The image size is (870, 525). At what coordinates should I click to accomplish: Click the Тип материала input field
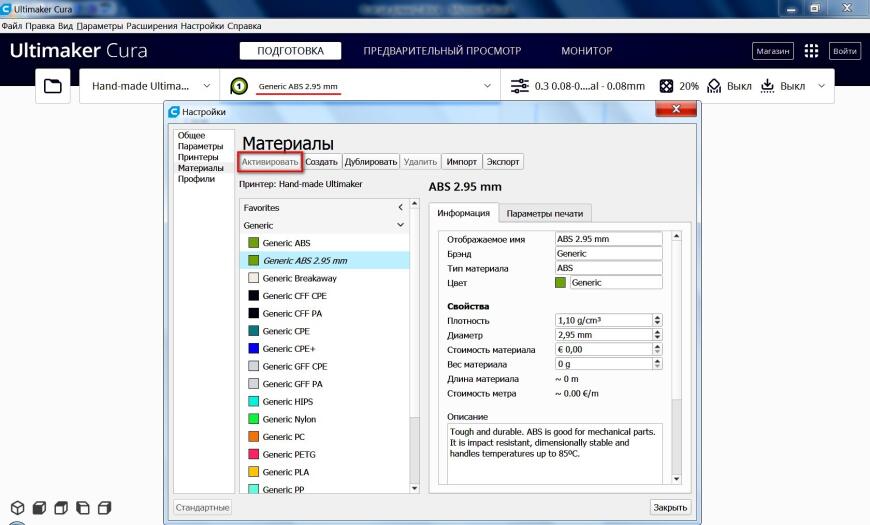[x=609, y=267]
